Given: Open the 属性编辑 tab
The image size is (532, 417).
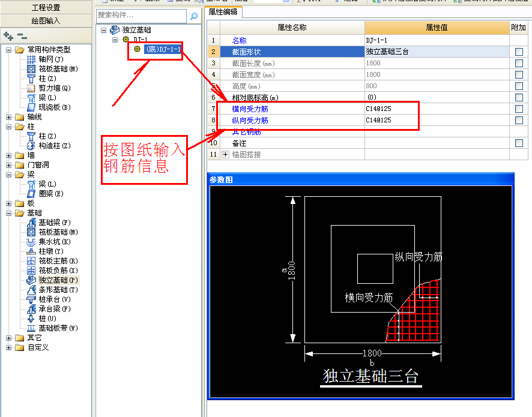Looking at the screenshot, I should [x=223, y=12].
